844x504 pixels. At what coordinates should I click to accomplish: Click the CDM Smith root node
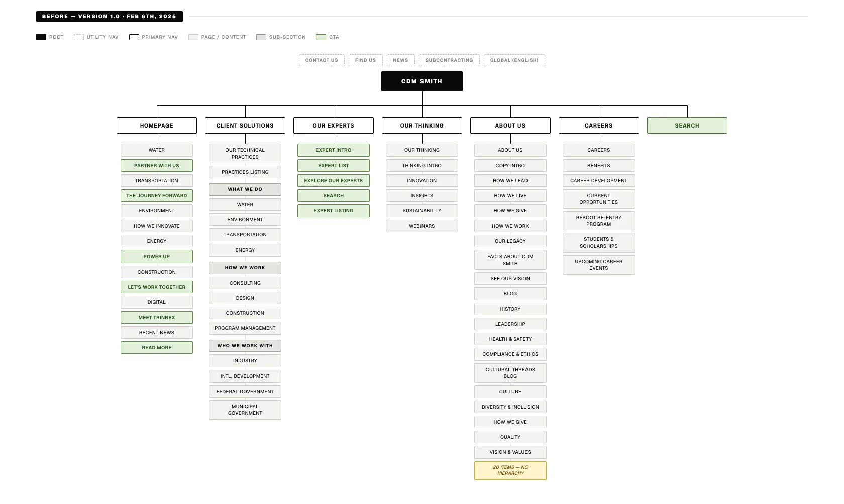coord(422,81)
